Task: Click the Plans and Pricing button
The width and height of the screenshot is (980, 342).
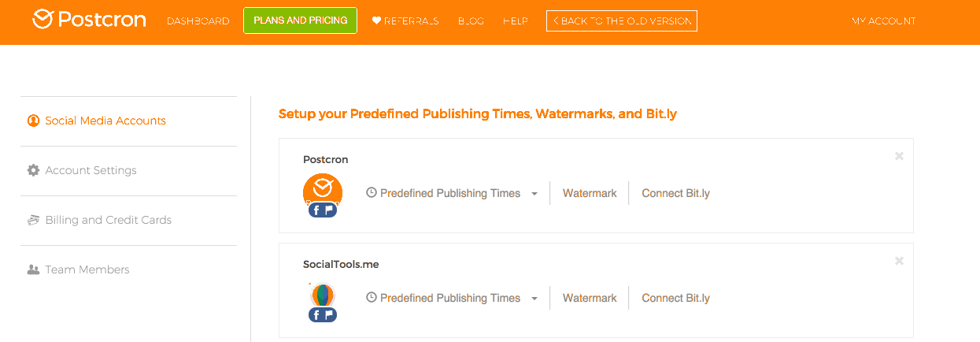Action: [300, 20]
